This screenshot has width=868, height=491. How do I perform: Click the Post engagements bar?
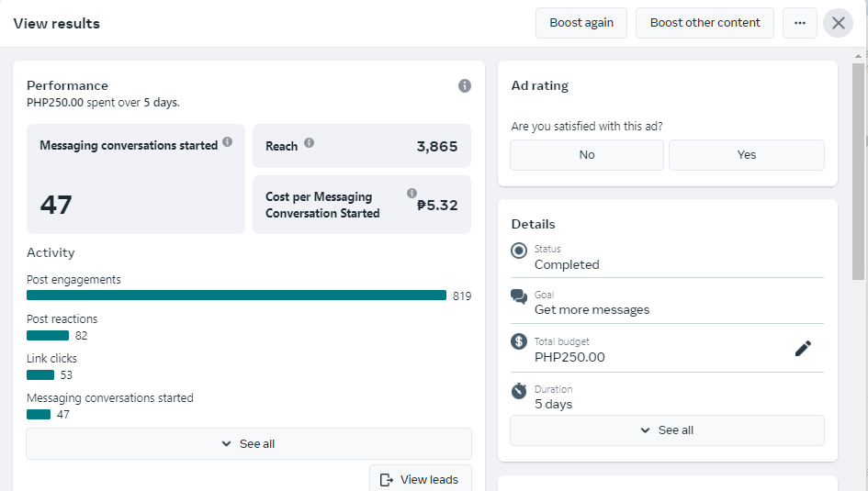tap(236, 296)
